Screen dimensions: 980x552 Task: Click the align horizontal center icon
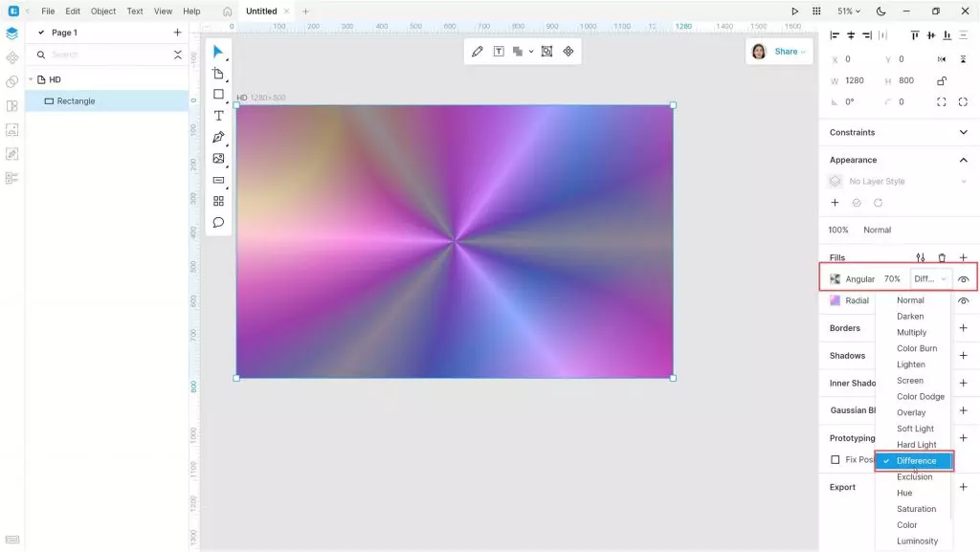(x=851, y=35)
